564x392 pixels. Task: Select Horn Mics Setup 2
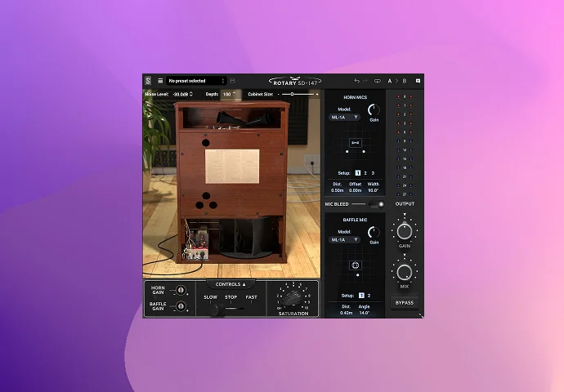365,173
